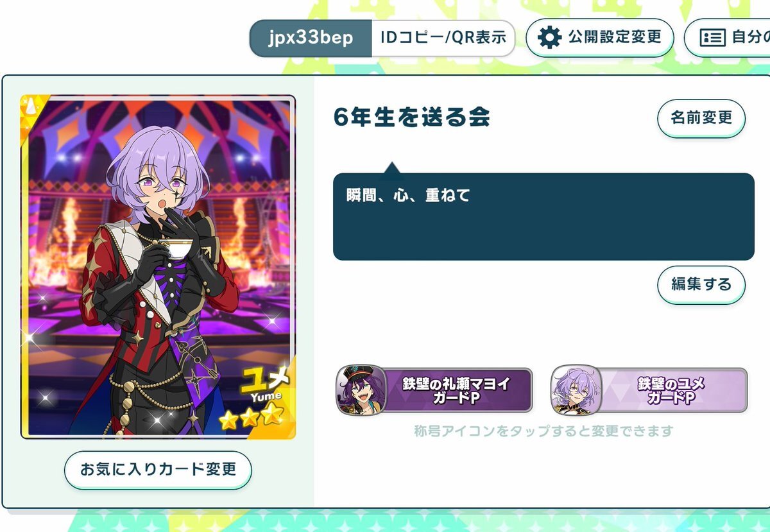The height and width of the screenshot is (532, 770).
Task: Click the 鉄壁の礼瀬マヨイ ガードP title banner
Action: pyautogui.click(x=434, y=390)
